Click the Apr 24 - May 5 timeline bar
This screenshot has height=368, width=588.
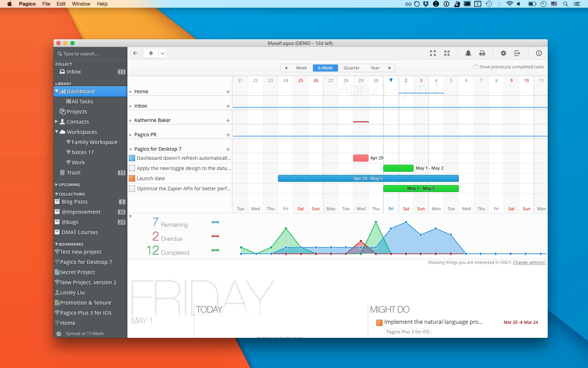point(368,178)
